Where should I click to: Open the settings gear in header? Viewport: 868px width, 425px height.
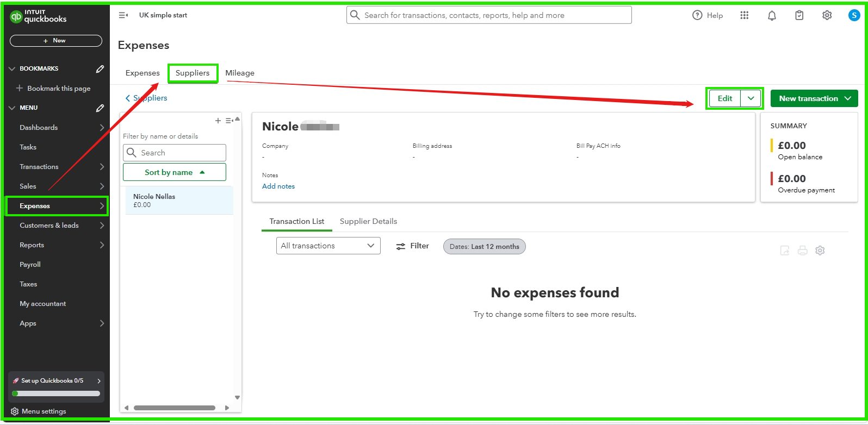pyautogui.click(x=827, y=15)
